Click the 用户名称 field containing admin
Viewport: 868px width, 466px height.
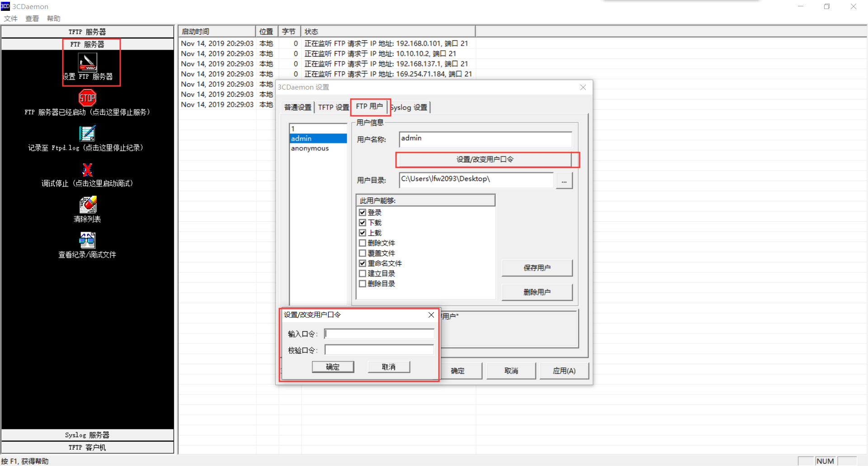[486, 139]
